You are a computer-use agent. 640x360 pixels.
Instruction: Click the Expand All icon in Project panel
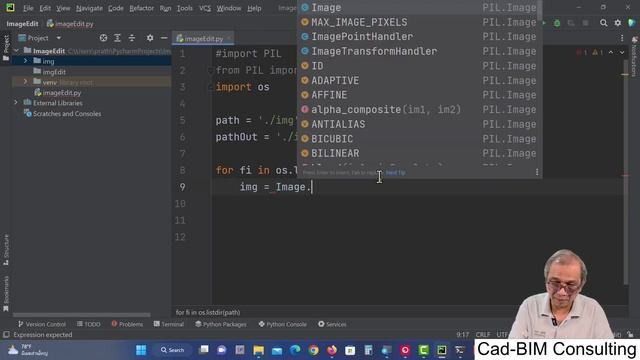[118, 38]
